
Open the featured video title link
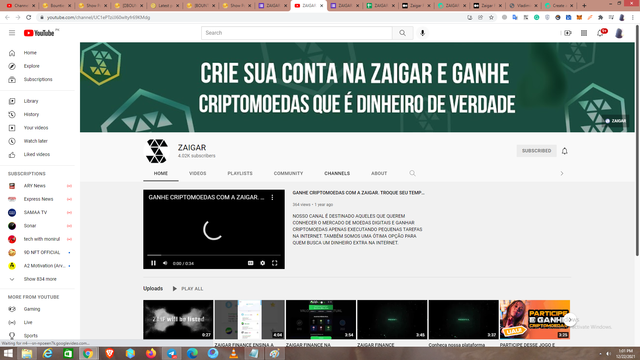358,193
